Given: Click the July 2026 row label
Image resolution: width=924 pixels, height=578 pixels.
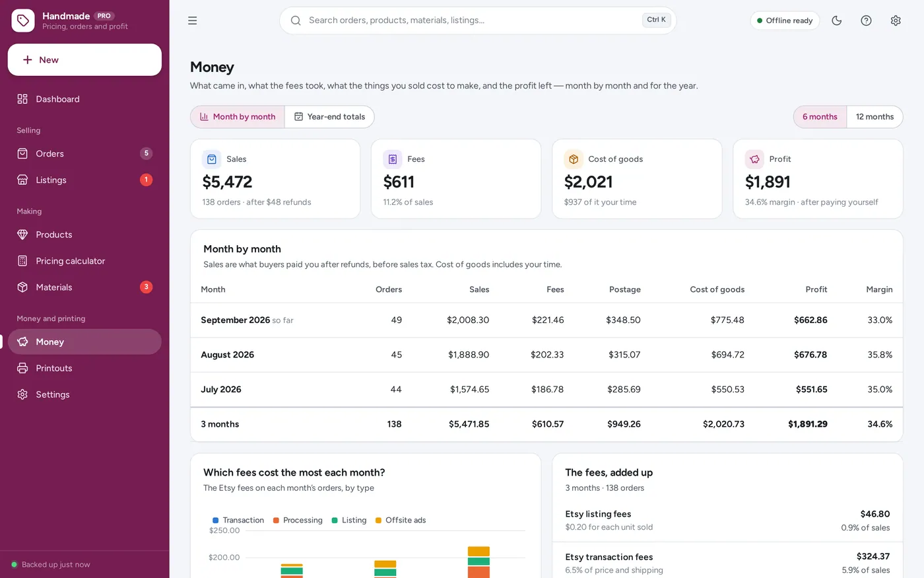Looking at the screenshot, I should [221, 390].
